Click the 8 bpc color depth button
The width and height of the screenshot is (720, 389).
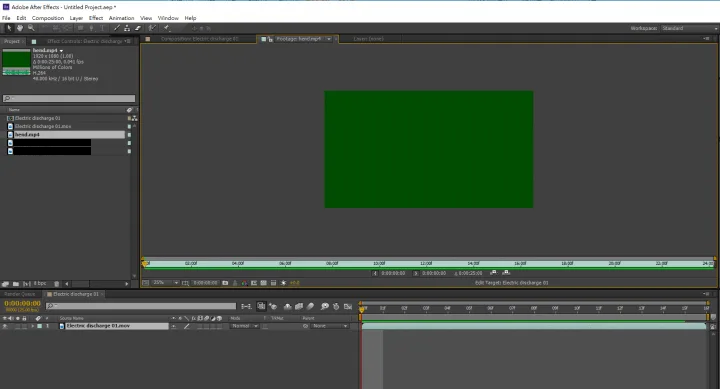[40, 283]
